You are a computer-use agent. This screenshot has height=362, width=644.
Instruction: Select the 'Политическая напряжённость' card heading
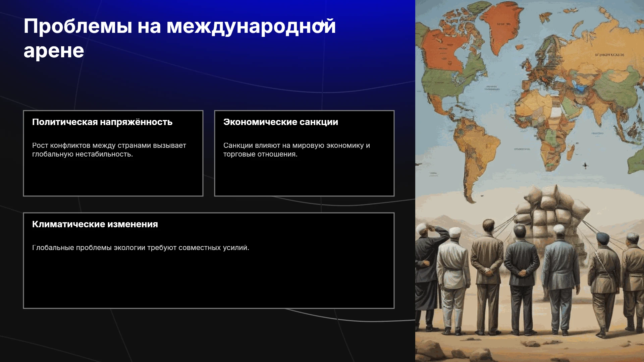[102, 122]
